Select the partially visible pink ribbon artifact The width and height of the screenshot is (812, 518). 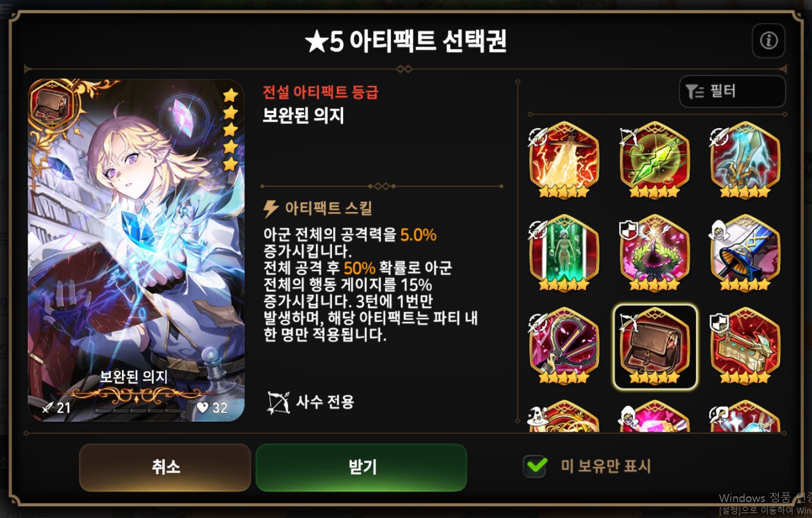[x=655, y=417]
